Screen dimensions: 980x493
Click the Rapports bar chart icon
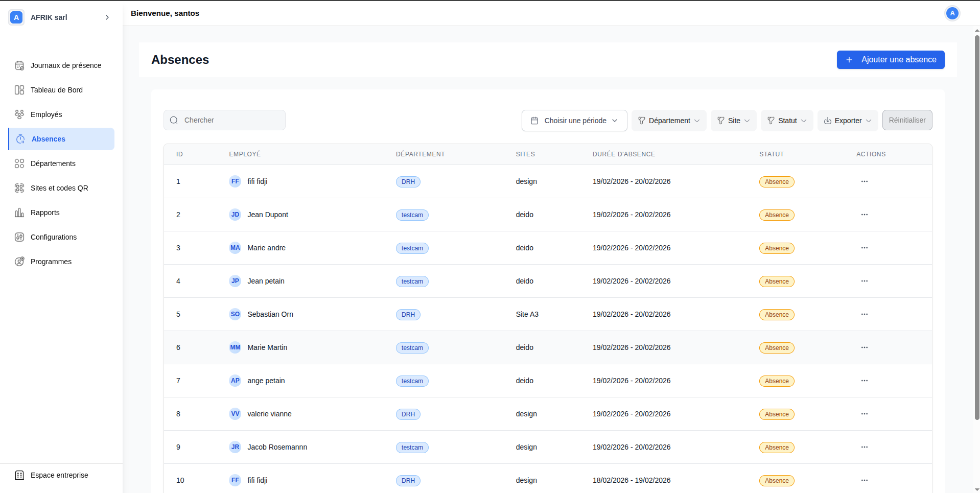19,213
